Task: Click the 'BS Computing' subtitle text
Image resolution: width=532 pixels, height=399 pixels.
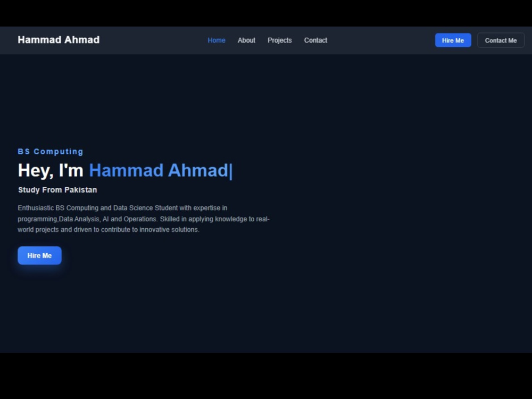Action: tap(51, 152)
